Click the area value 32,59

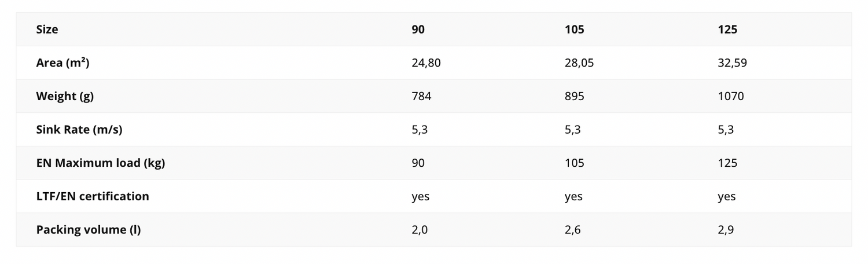[x=732, y=63]
